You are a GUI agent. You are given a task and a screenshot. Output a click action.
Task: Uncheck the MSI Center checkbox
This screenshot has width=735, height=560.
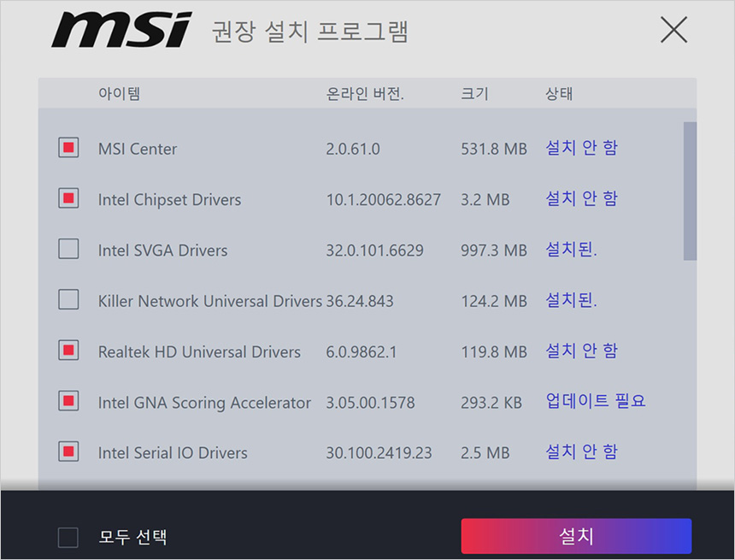point(68,148)
